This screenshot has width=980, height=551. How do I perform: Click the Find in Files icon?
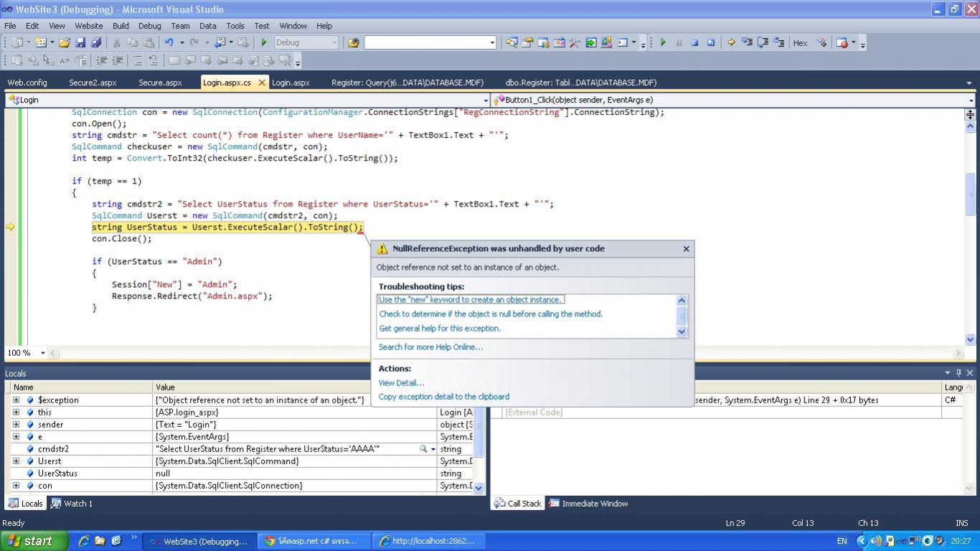[x=353, y=43]
